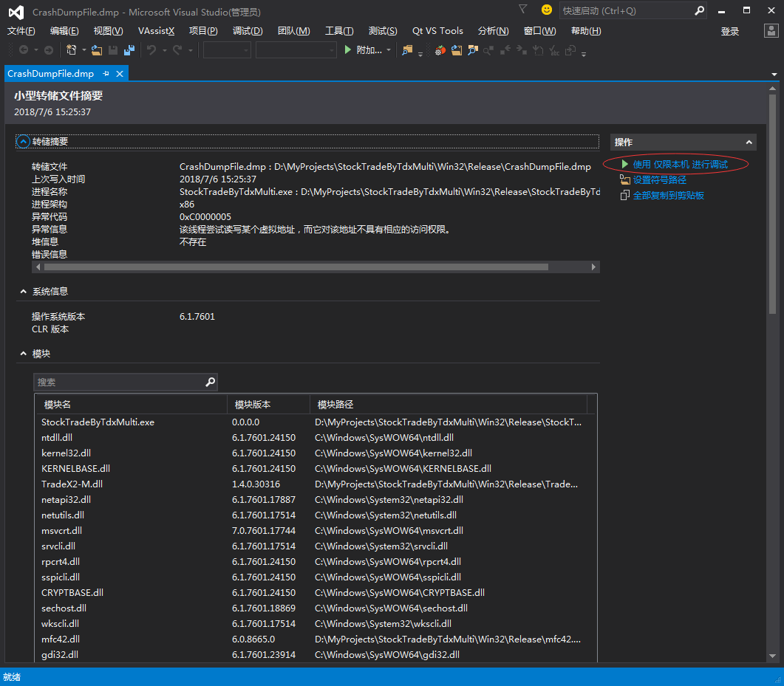Click the open file folder icon
784x686 pixels.
pyautogui.click(x=97, y=50)
